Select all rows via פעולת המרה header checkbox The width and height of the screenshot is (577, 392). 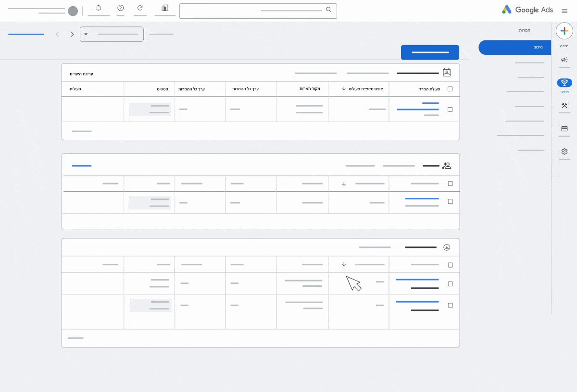[x=450, y=89]
